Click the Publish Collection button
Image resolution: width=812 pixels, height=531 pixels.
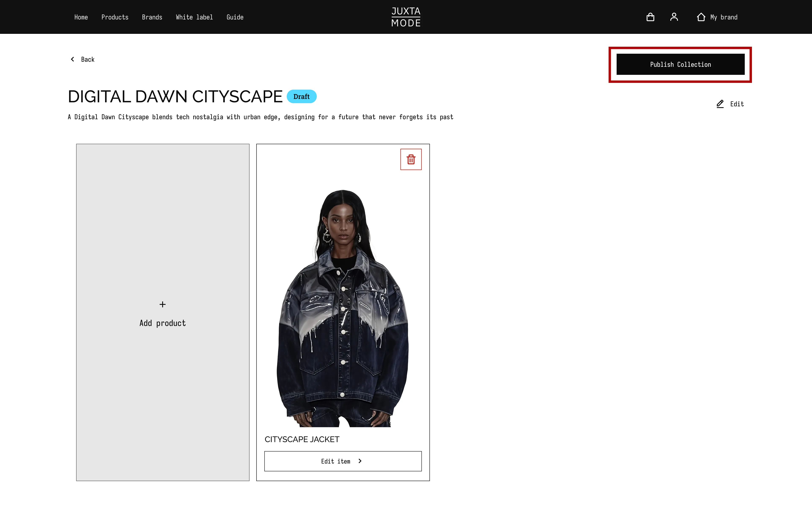(680, 64)
